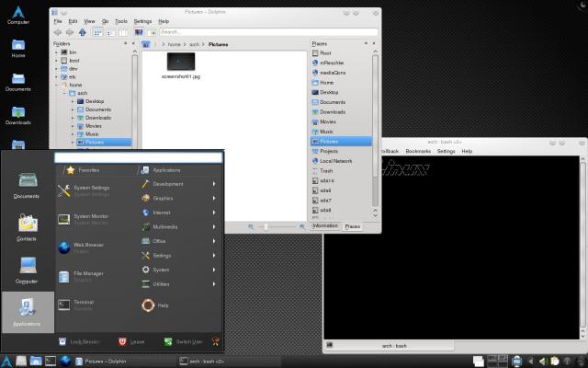
Task: Go back in Dolphin toolbar
Action: (x=57, y=33)
